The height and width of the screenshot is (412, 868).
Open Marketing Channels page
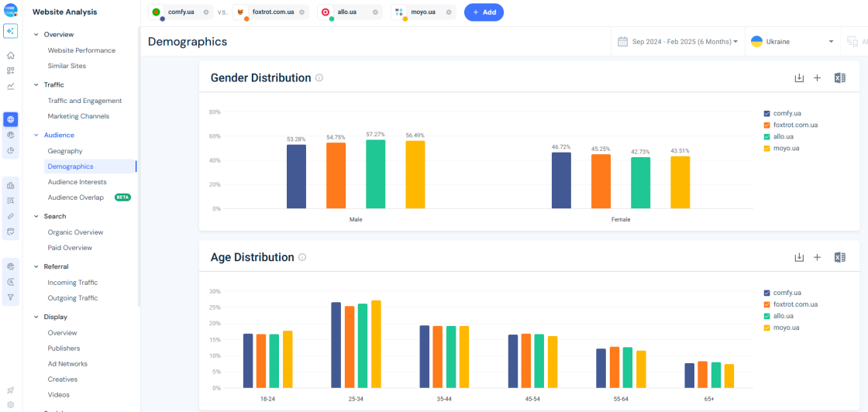point(78,116)
